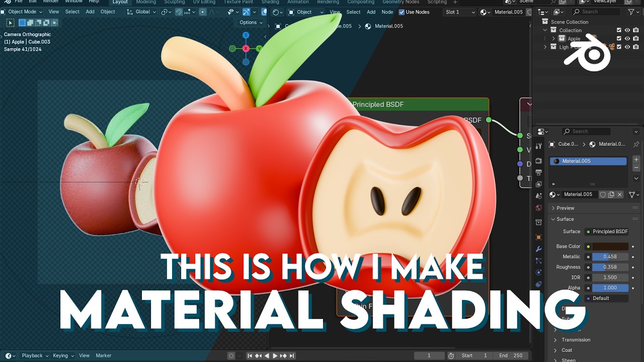Hide Apple collection in viewport
This screenshot has width=644, height=362.
[x=627, y=38]
